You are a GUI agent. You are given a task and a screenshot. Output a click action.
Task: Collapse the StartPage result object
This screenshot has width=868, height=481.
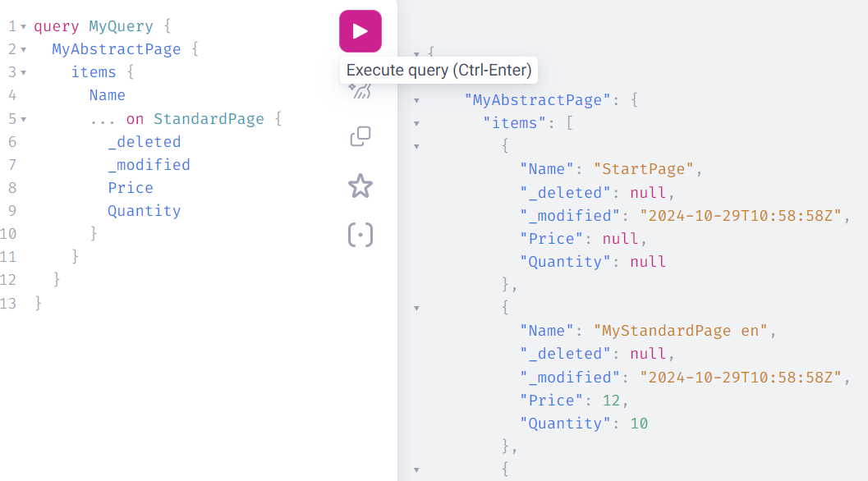pos(416,147)
